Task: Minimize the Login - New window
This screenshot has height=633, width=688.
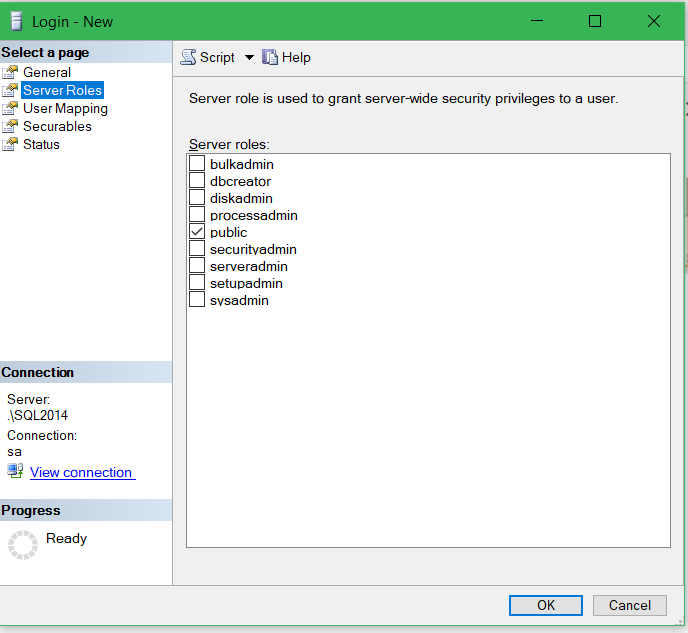Action: coord(537,21)
